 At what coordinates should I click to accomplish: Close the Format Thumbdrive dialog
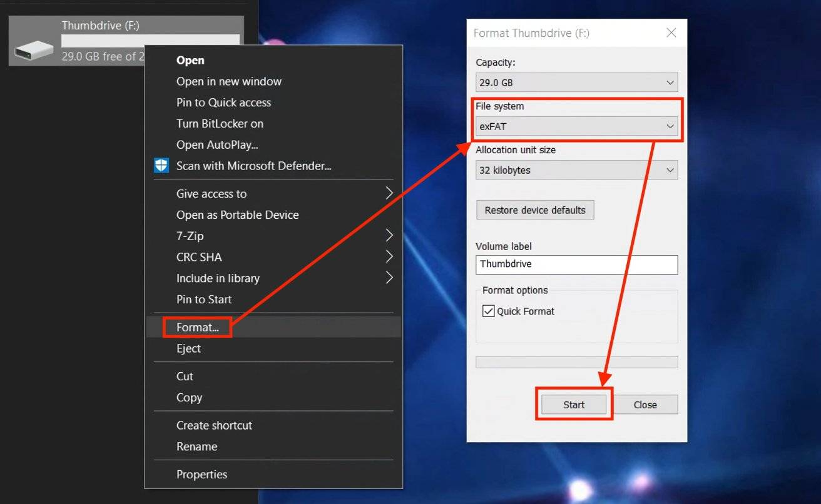coord(671,33)
